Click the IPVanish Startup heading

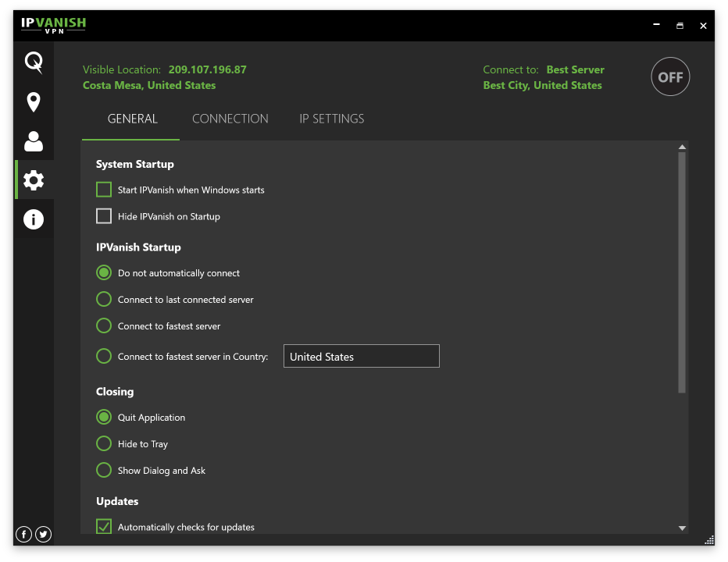click(x=138, y=247)
